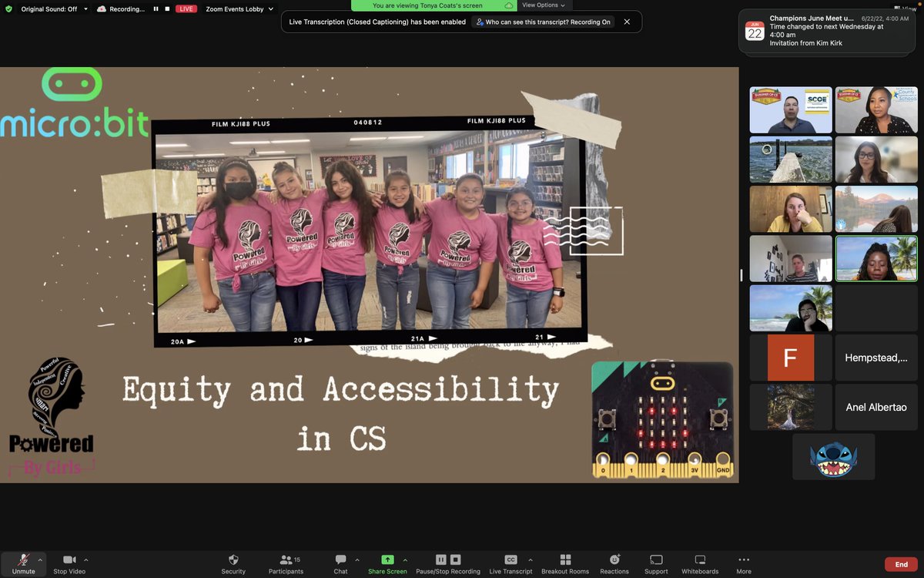Click Stop Video camera icon
Image resolution: width=924 pixels, height=578 pixels.
[69, 560]
